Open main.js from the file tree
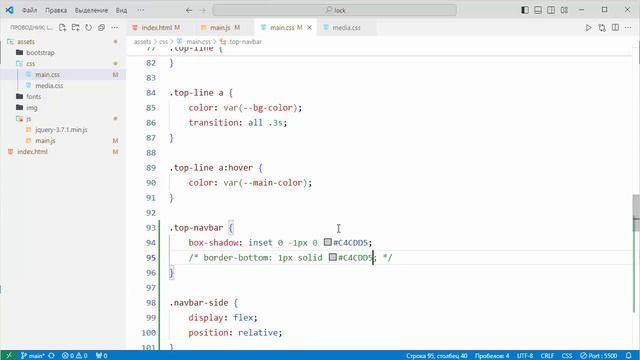The image size is (640, 360). 45,140
